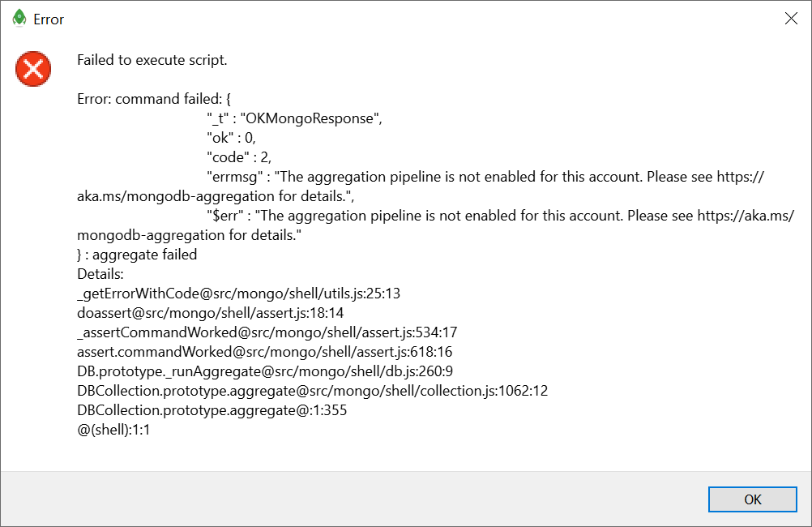Select the DBCollection.prototype.aggregate collection.js line
Viewport: 812px width, 527px height.
coord(312,390)
